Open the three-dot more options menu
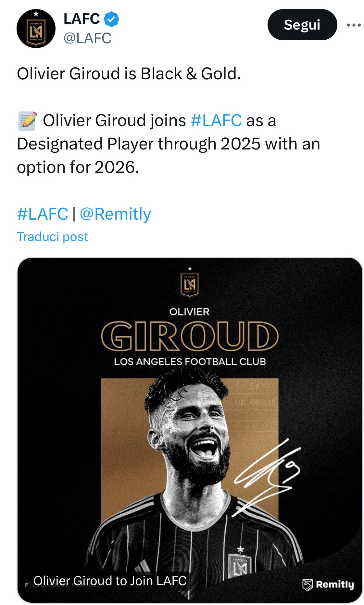The image size is (364, 605). click(353, 25)
